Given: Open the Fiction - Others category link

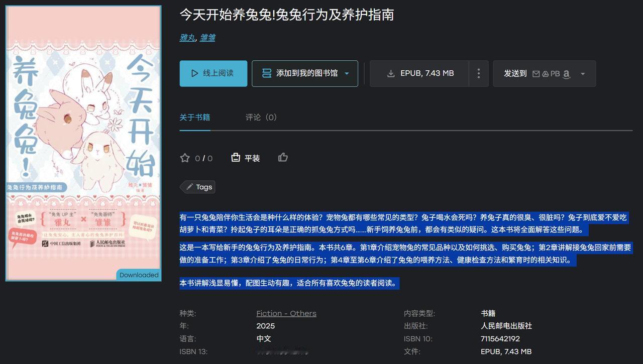Looking at the screenshot, I should (286, 313).
